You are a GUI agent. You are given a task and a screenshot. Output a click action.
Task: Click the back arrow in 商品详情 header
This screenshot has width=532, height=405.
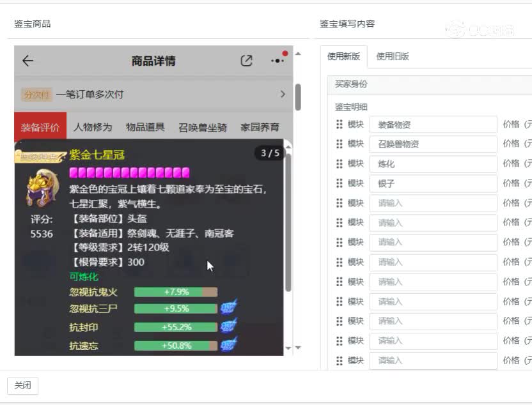pyautogui.click(x=27, y=60)
